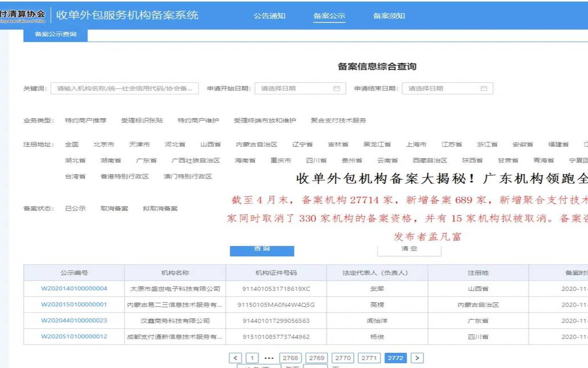Open the 备案须知 menu item

point(389,16)
